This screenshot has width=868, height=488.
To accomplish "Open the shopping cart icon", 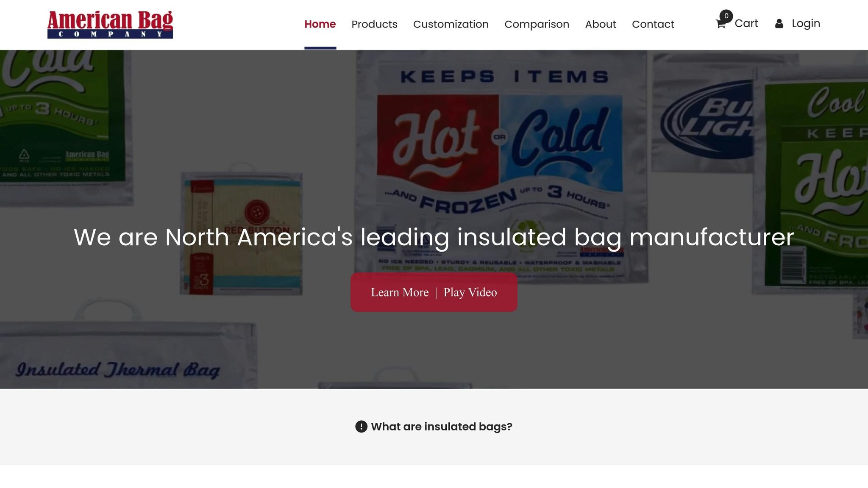I will click(x=721, y=24).
